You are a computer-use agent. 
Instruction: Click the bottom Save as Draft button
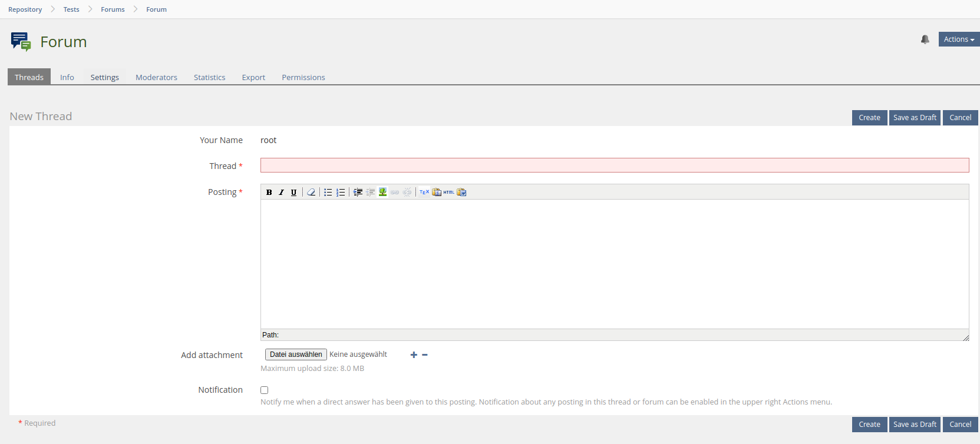tap(915, 425)
